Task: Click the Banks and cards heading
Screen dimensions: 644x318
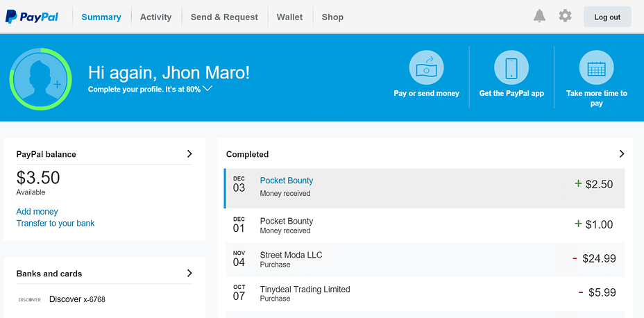Action: pos(49,274)
